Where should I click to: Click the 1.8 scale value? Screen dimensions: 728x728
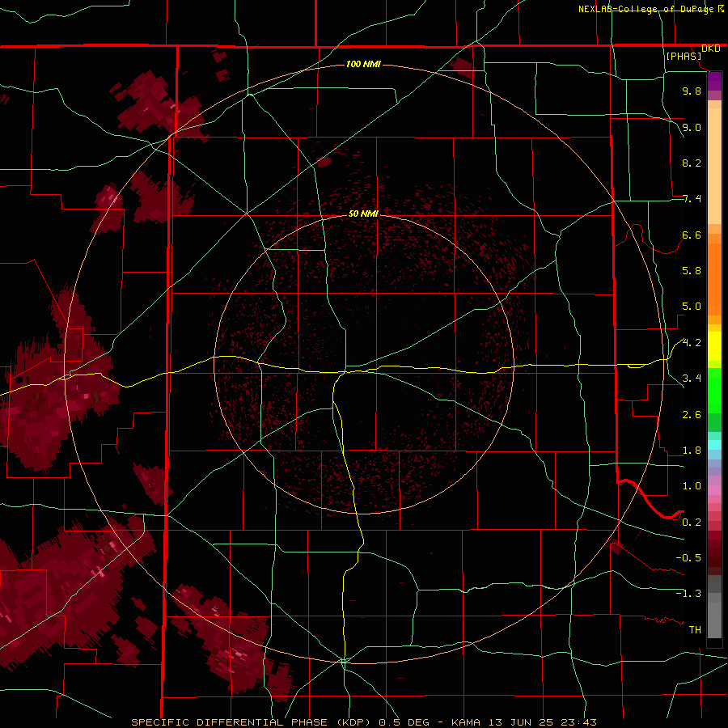tap(692, 451)
